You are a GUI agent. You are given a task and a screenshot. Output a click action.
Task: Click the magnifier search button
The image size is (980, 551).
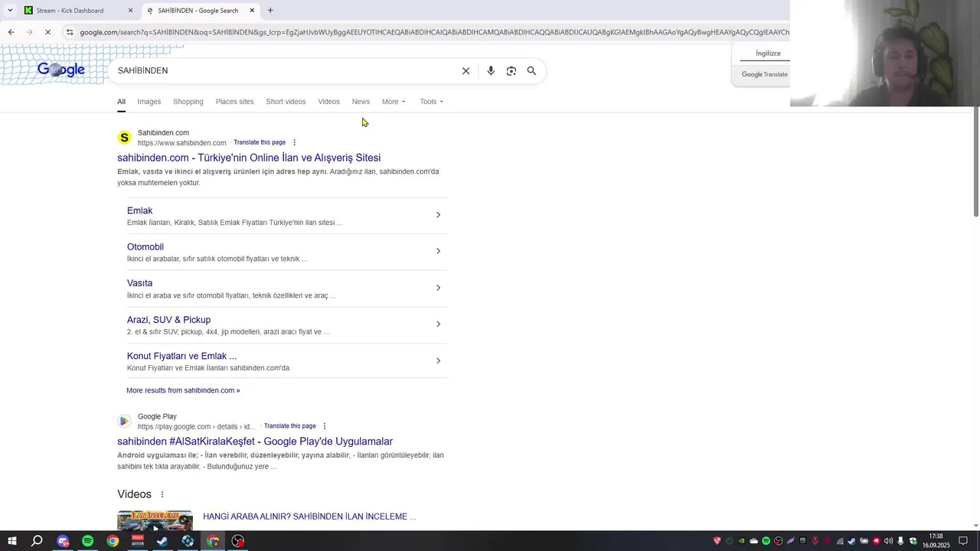click(x=531, y=70)
